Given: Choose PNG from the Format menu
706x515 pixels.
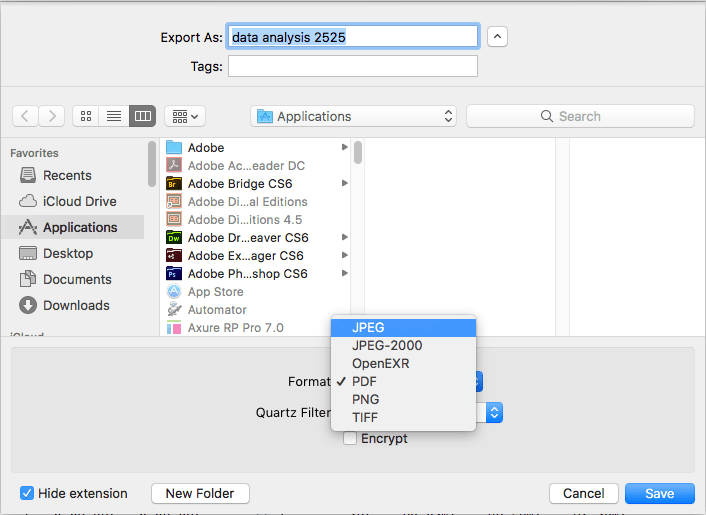Looking at the screenshot, I should point(403,400).
